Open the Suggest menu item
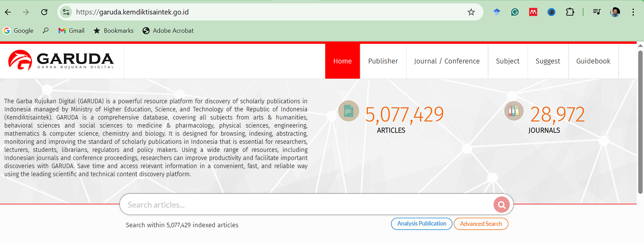644x244 pixels. [x=547, y=61]
